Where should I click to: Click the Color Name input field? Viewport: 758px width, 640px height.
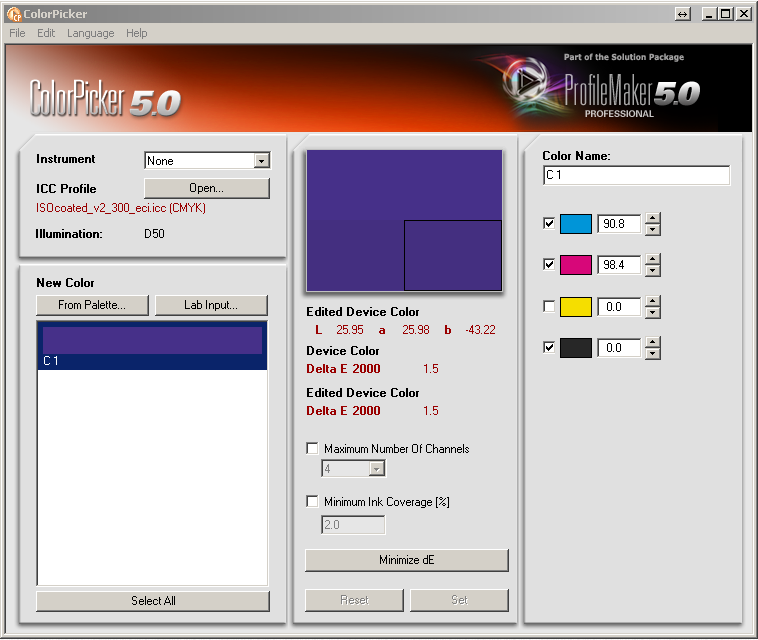[x=636, y=175]
